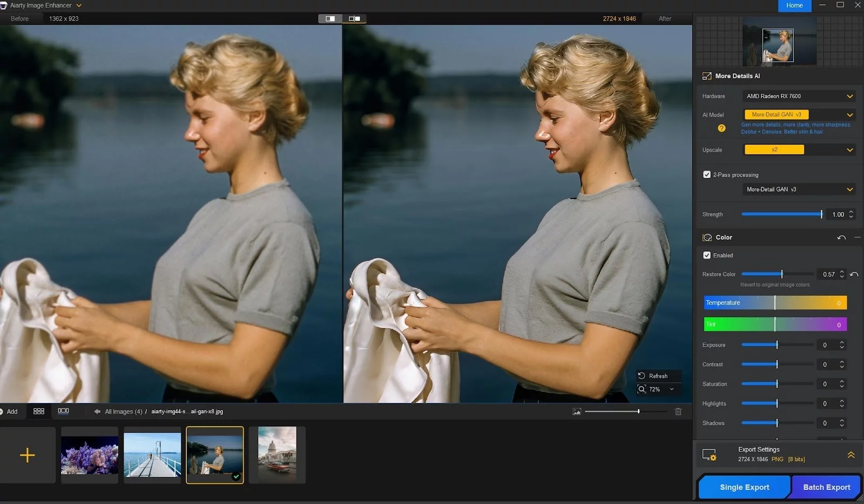Expand the zoom percentage dropdown
The height and width of the screenshot is (504, 864).
point(672,389)
